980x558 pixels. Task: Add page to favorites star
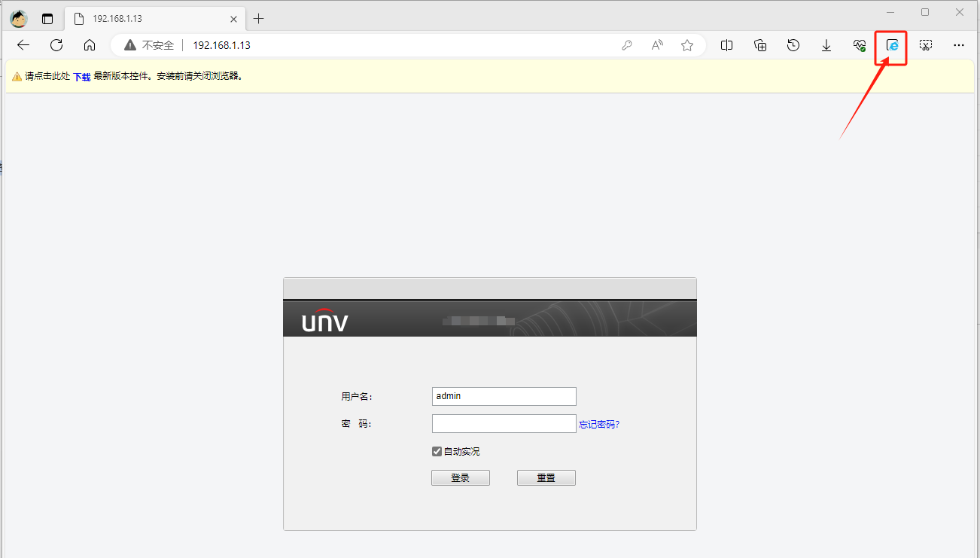687,45
